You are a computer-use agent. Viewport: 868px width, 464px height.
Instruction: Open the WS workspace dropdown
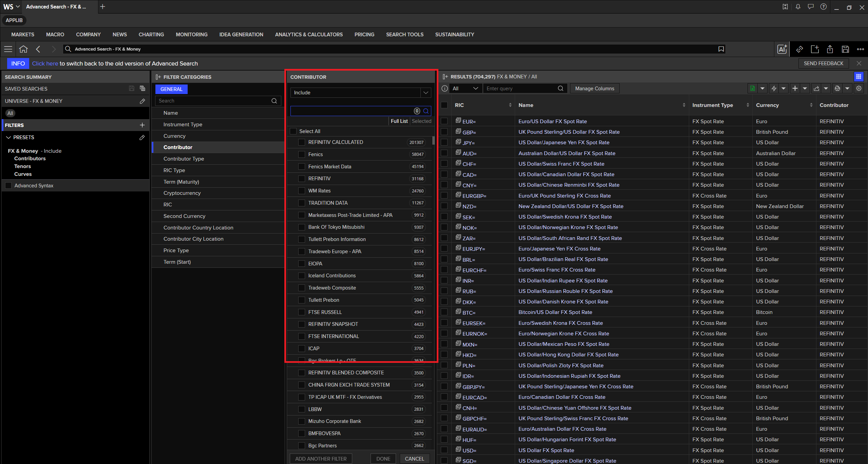click(x=12, y=7)
